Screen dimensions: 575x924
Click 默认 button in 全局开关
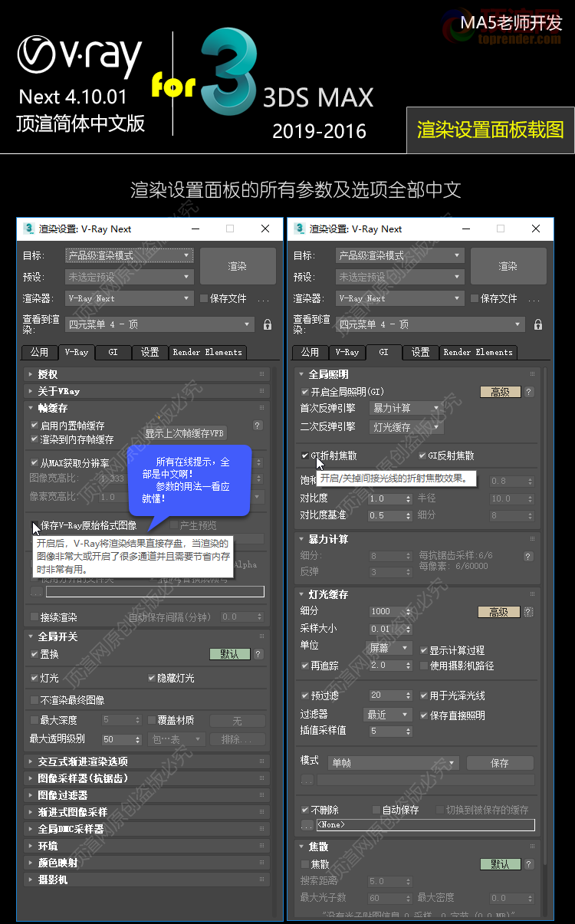coord(229,654)
